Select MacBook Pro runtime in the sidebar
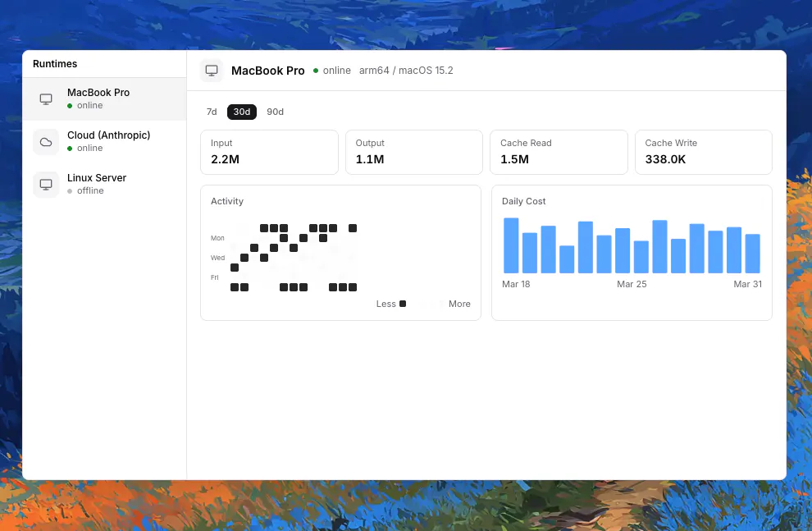Viewport: 812px width, 531px height. [x=104, y=99]
